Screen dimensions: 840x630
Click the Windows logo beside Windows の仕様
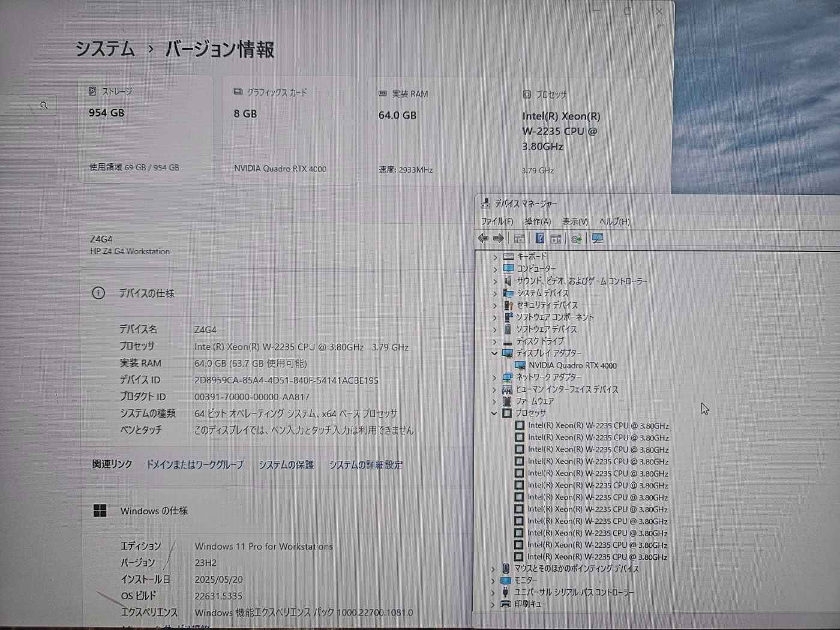click(100, 511)
